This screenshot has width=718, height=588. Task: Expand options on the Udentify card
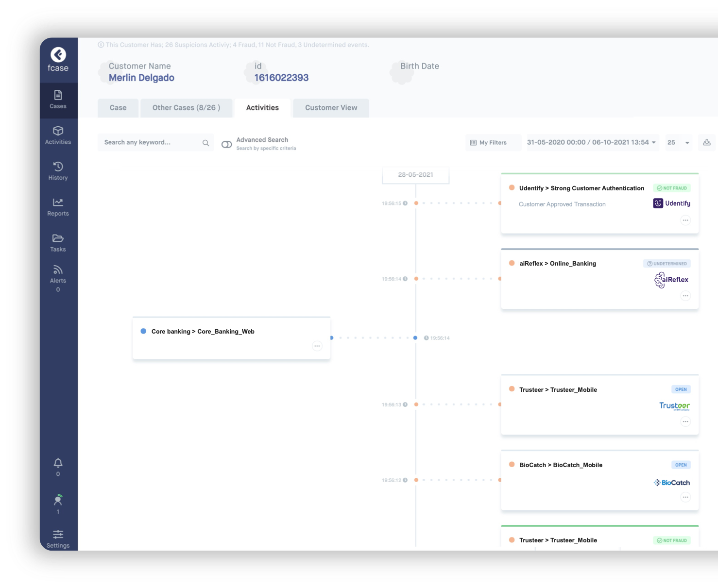(x=685, y=220)
